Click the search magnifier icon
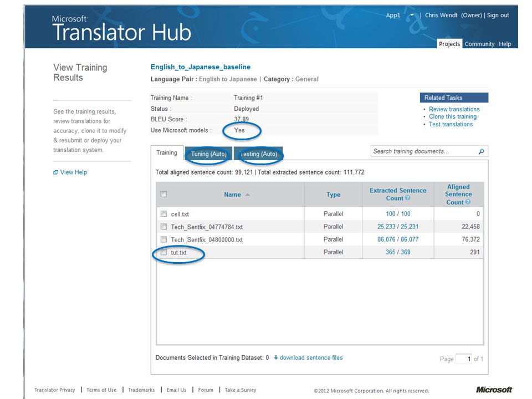The image size is (532, 399). click(x=481, y=152)
